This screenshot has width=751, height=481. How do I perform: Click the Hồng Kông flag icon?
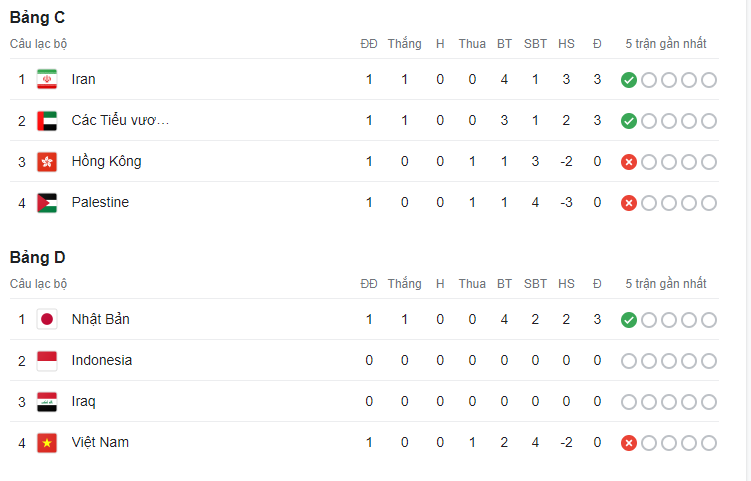click(47, 162)
